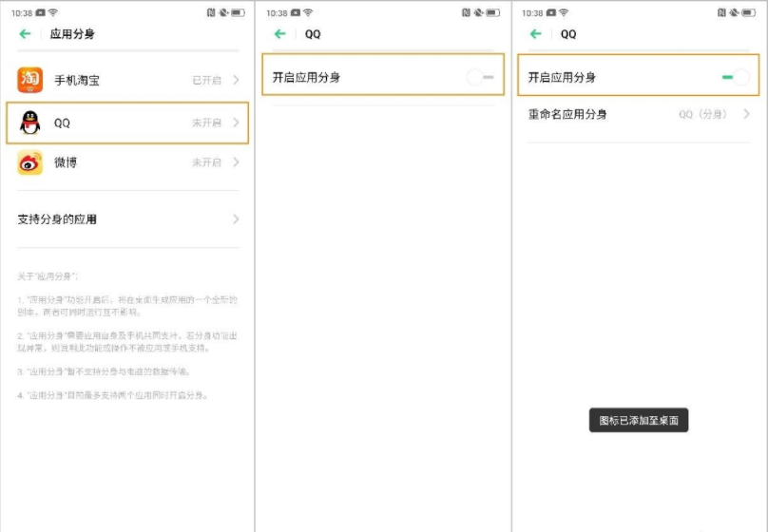Tap the mute/vibrate icon in the right status bar
Screen dimensions: 768x532
pos(734,12)
